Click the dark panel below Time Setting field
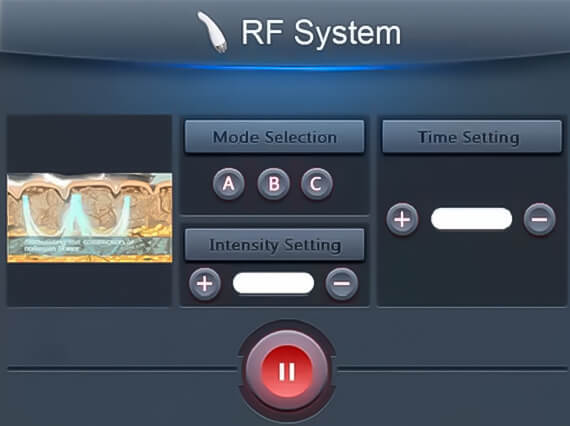Image resolution: width=570 pixels, height=426 pixels. pyautogui.click(x=471, y=271)
